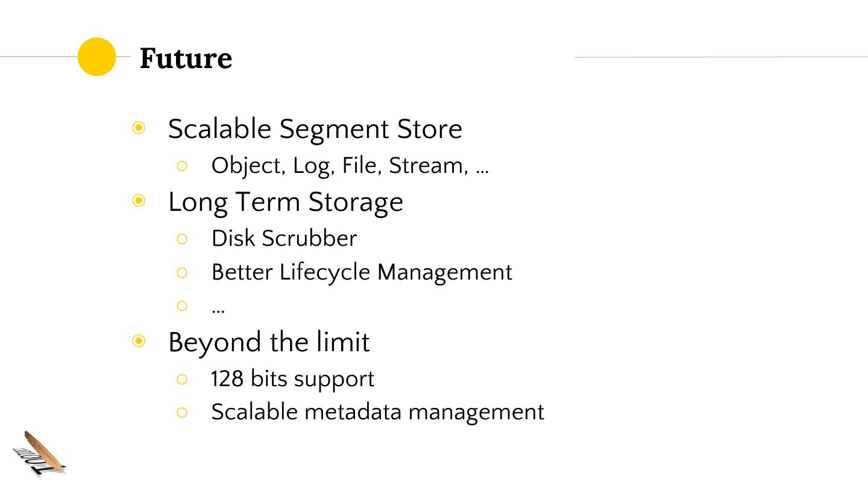The height and width of the screenshot is (488, 868).
Task: Click the bullet before Scalable Segment Store
Action: pos(139,128)
